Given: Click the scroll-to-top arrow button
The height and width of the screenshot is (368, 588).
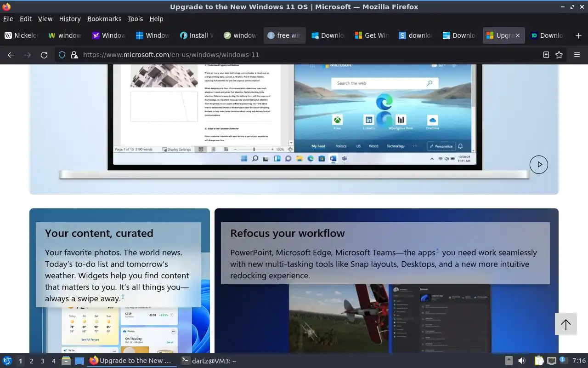Looking at the screenshot, I should [x=565, y=324].
